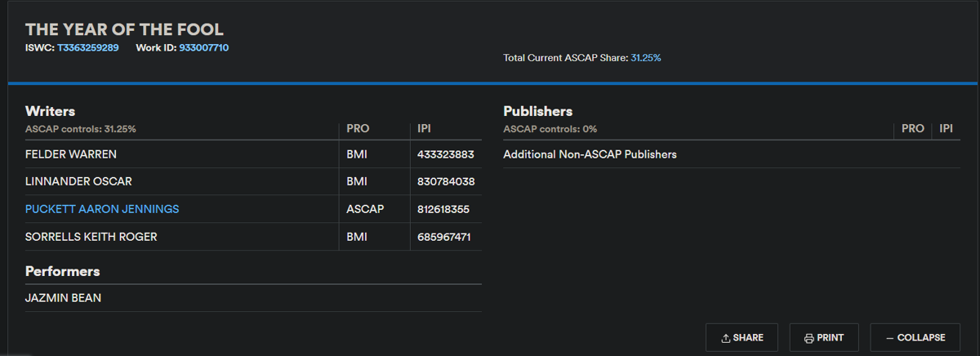The height and width of the screenshot is (356, 980).
Task: Select the Linnander Oscar writer row
Action: tap(78, 181)
